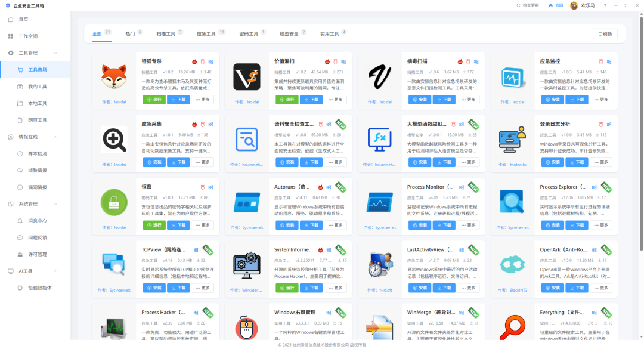Click the OpenArk tool icon
Viewport: 644px width, 349px height.
[512, 264]
